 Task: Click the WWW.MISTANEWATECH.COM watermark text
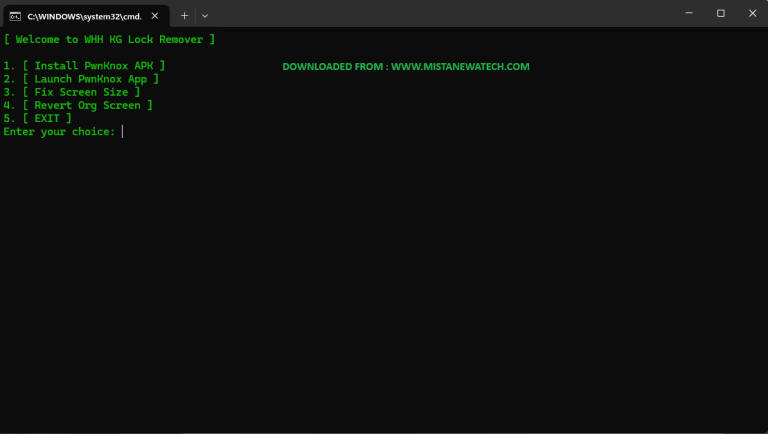pos(460,67)
